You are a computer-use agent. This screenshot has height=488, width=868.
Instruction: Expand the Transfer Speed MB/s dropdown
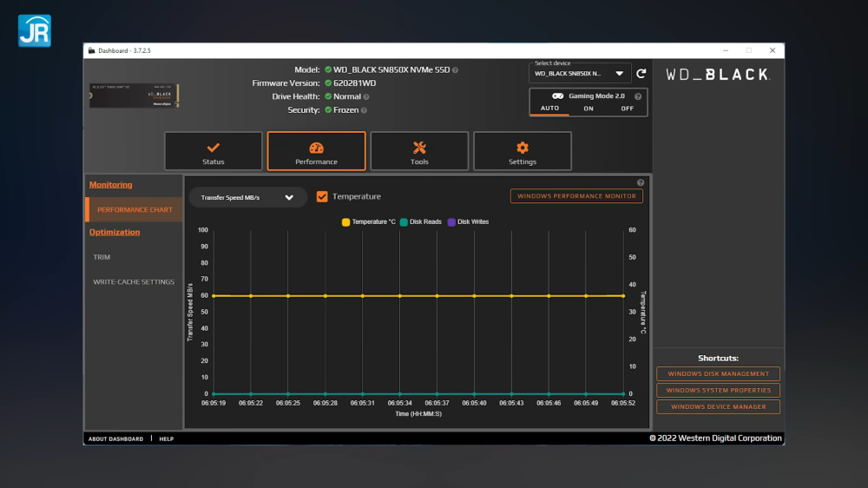point(247,198)
